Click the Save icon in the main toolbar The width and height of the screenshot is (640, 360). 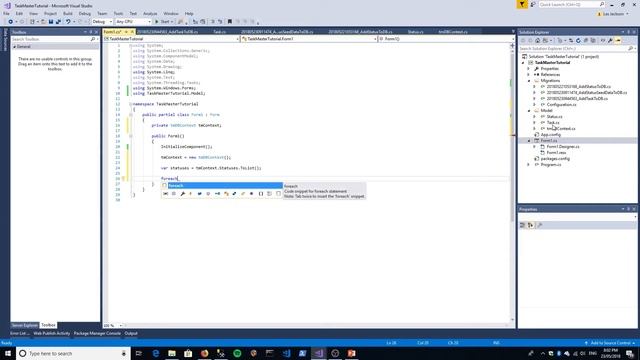[51, 22]
